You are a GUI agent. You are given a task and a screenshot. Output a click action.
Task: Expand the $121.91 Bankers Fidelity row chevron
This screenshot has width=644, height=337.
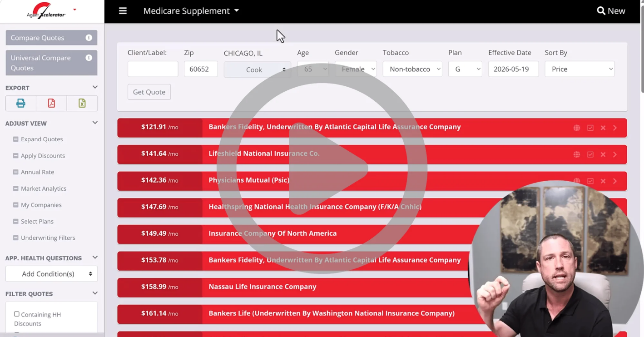pyautogui.click(x=615, y=128)
